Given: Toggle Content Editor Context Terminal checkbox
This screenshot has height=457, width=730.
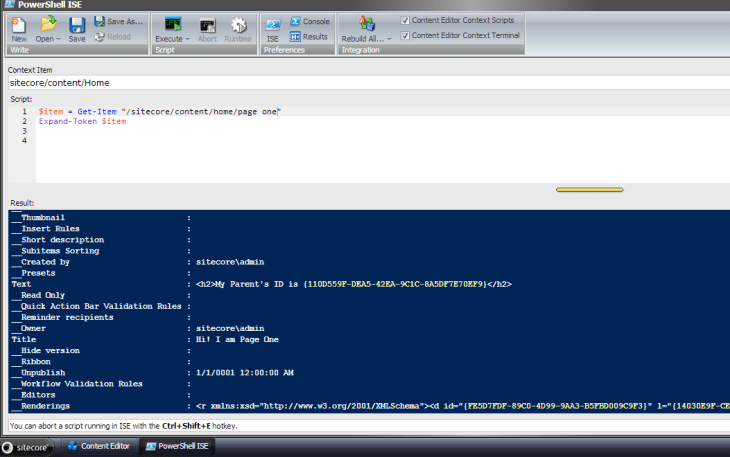Looking at the screenshot, I should [x=405, y=35].
